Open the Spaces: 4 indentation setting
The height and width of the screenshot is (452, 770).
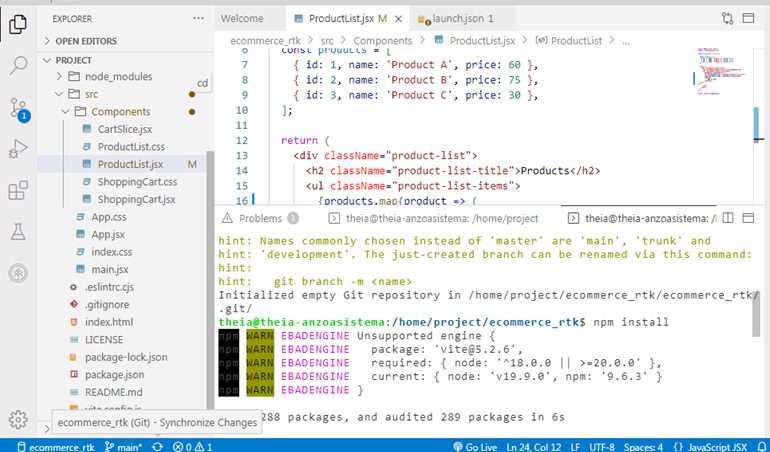643,447
